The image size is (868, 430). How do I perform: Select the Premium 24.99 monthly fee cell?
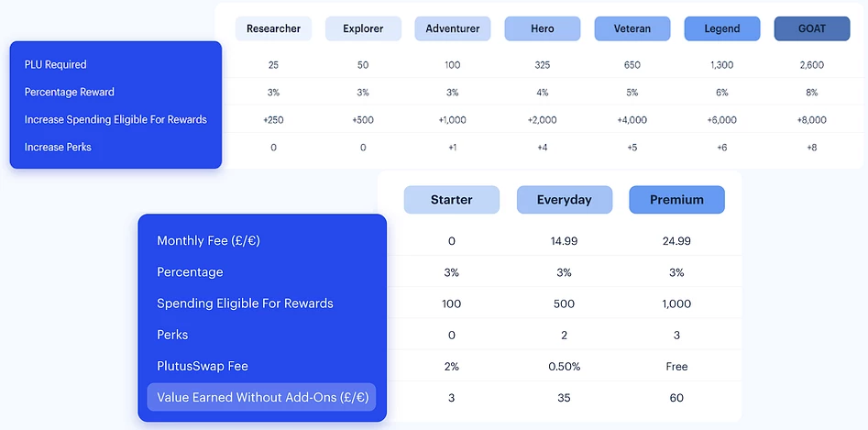[676, 241]
